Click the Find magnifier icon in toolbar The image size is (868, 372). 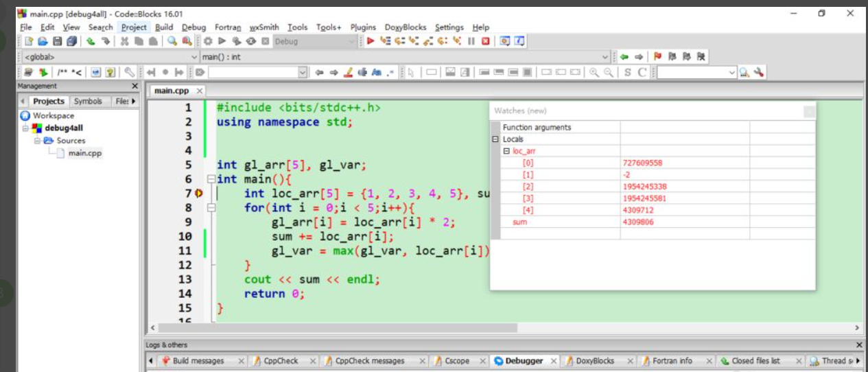(x=172, y=41)
